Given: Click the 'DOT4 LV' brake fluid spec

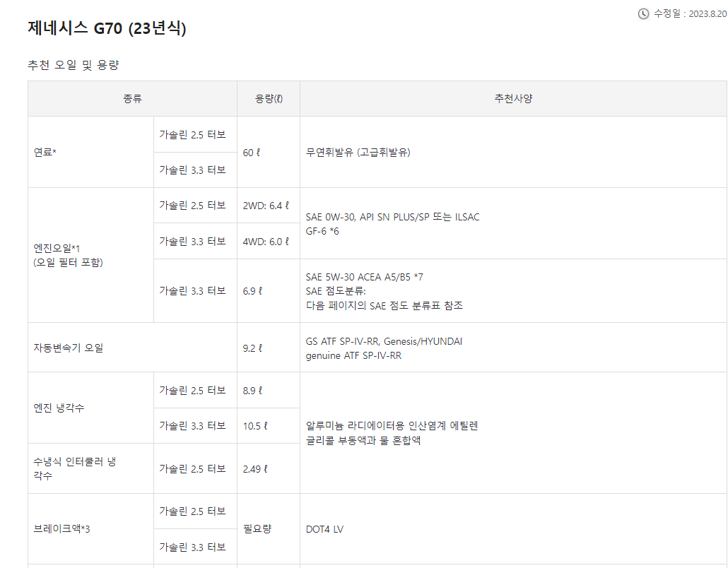Looking at the screenshot, I should click(x=324, y=529).
